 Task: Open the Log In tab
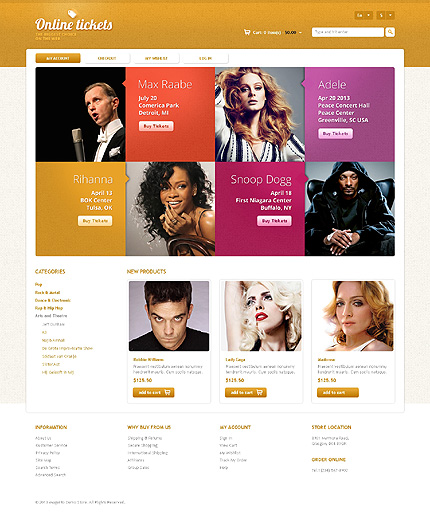point(206,58)
